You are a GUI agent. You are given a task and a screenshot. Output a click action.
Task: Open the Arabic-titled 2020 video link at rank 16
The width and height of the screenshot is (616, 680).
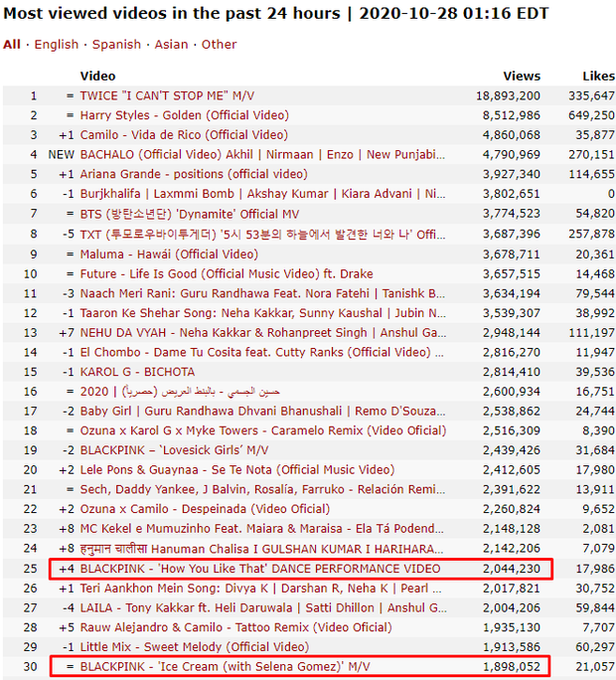pos(180,391)
